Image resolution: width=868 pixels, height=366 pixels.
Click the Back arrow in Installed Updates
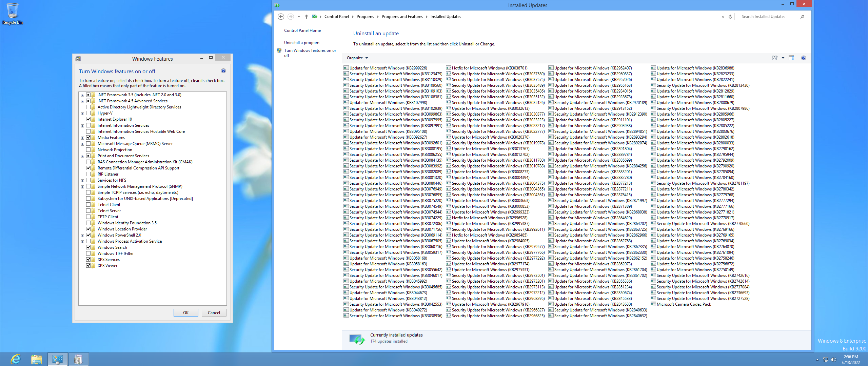pos(281,17)
